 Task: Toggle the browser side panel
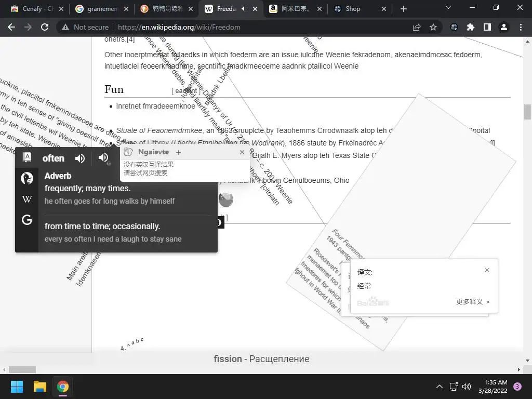487,27
